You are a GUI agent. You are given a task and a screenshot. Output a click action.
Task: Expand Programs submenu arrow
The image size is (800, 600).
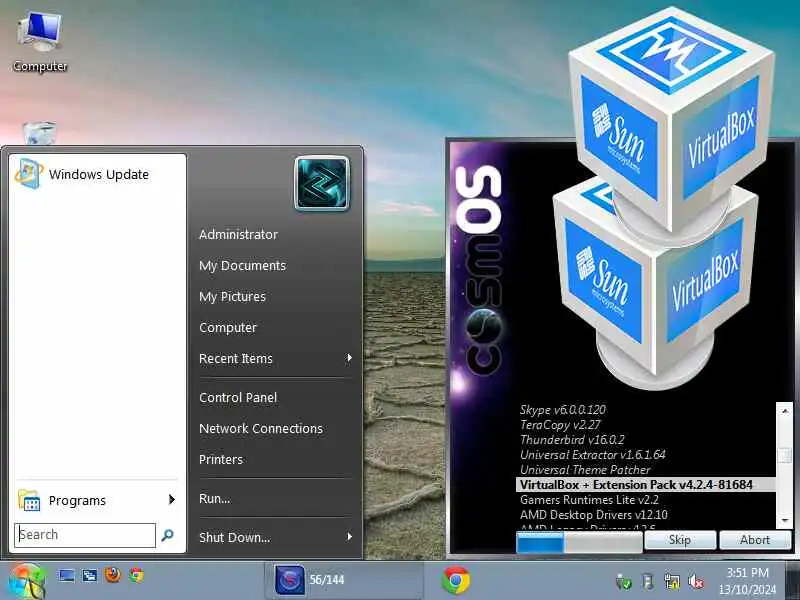(x=172, y=500)
